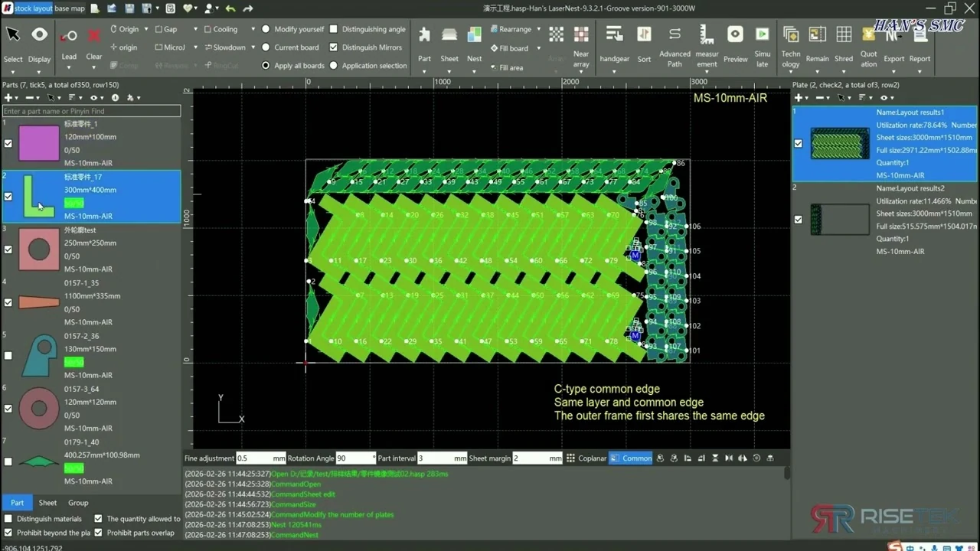This screenshot has width=980, height=551.
Task: Expand the MicroJ dropdown arrow
Action: point(195,47)
